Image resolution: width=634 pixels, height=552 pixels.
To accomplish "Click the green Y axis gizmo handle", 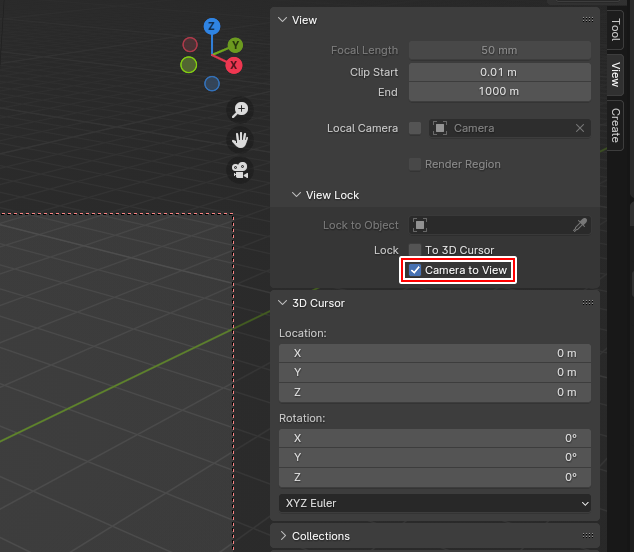I will click(x=235, y=45).
